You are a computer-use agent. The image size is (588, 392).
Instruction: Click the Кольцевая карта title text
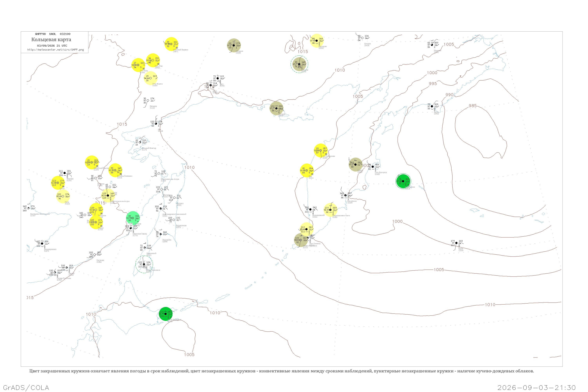point(51,40)
